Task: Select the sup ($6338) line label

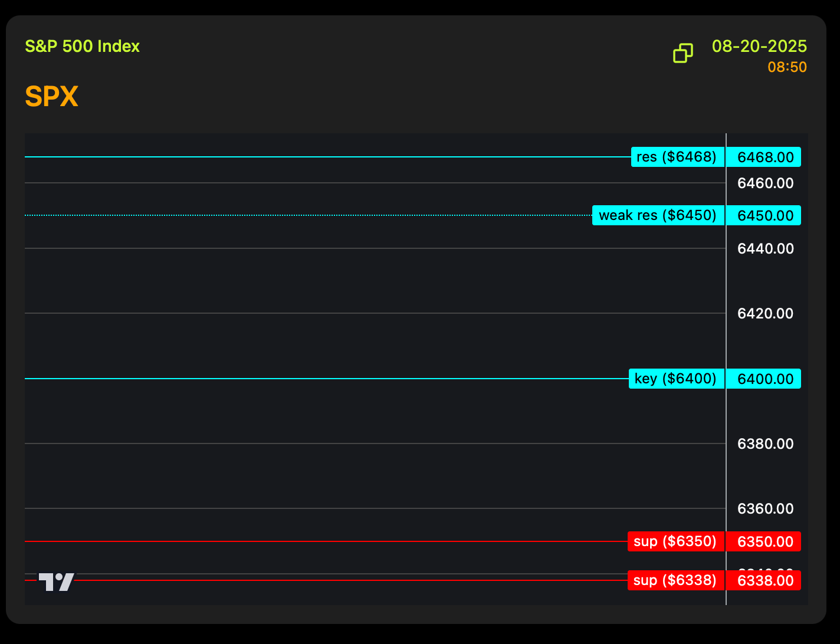Action: (x=676, y=580)
